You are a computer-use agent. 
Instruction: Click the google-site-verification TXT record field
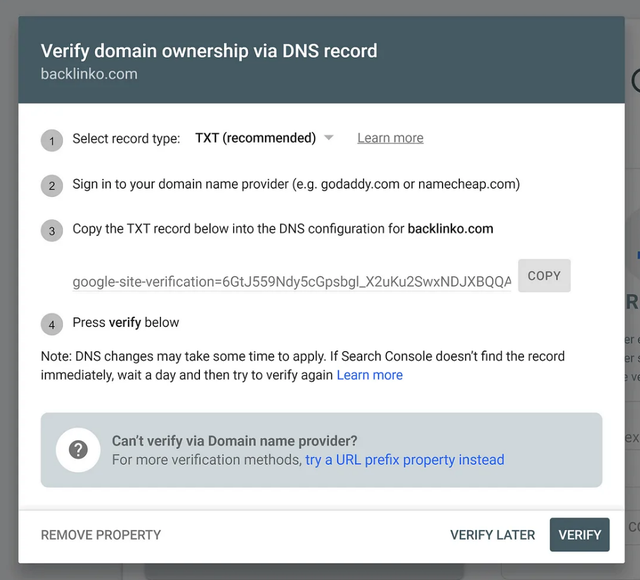(291, 282)
